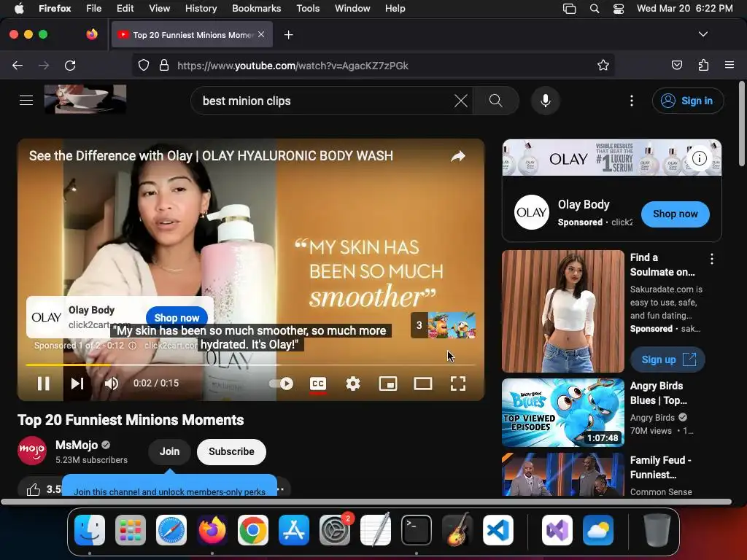
Task: Toggle the autoplay switch in the player
Action: click(x=282, y=384)
